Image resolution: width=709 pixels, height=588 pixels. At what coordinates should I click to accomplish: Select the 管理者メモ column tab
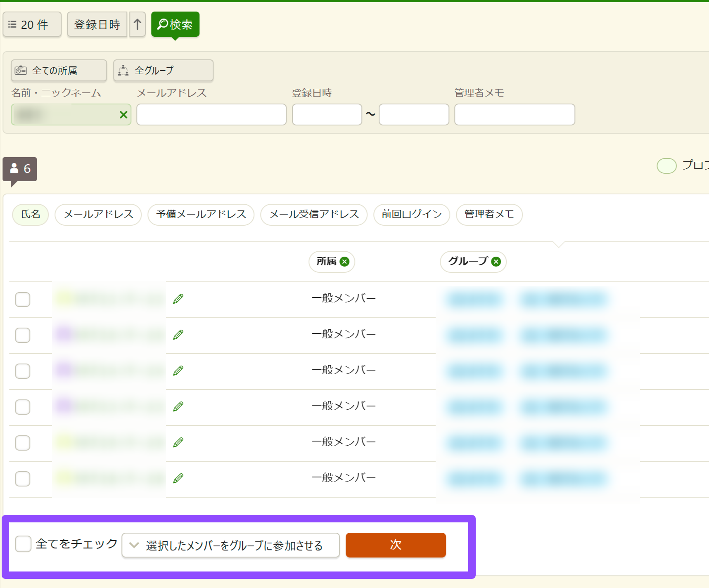tap(489, 215)
